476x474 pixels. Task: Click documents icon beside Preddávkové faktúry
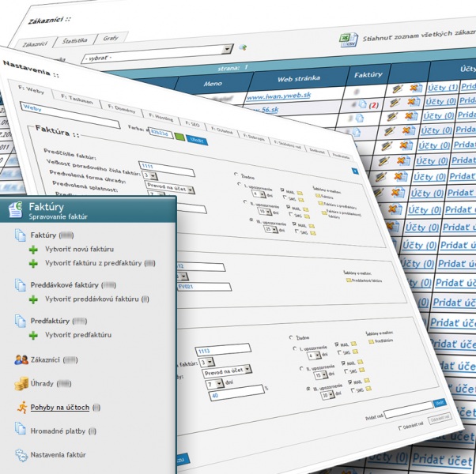click(x=21, y=285)
